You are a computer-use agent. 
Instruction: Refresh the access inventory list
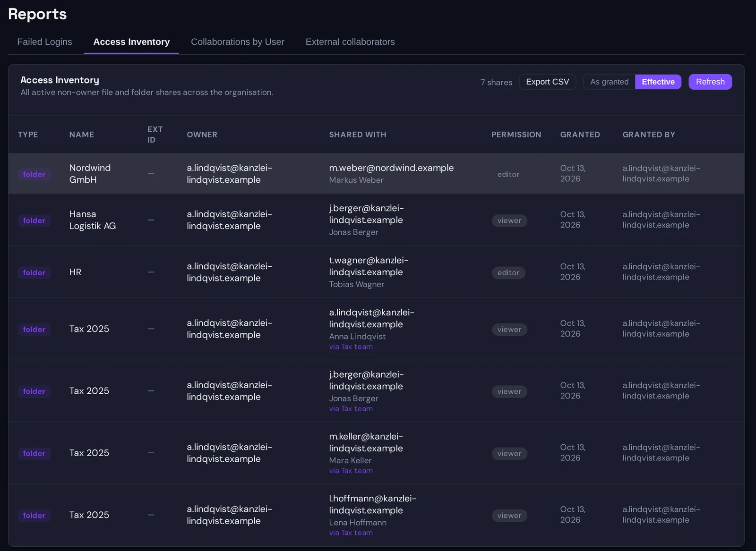[x=710, y=82]
